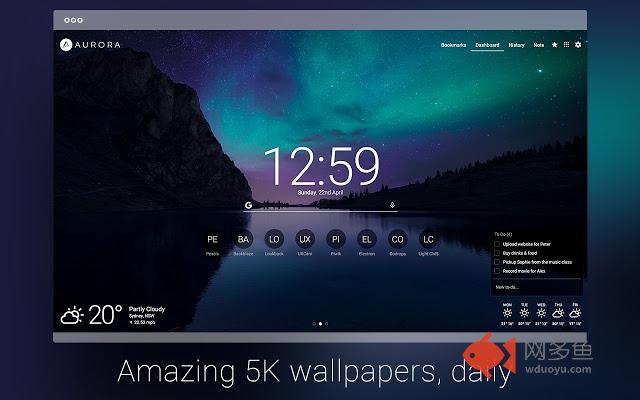The height and width of the screenshot is (400, 640).
Task: Click the THU forecast cloudy icon
Action: click(558, 313)
